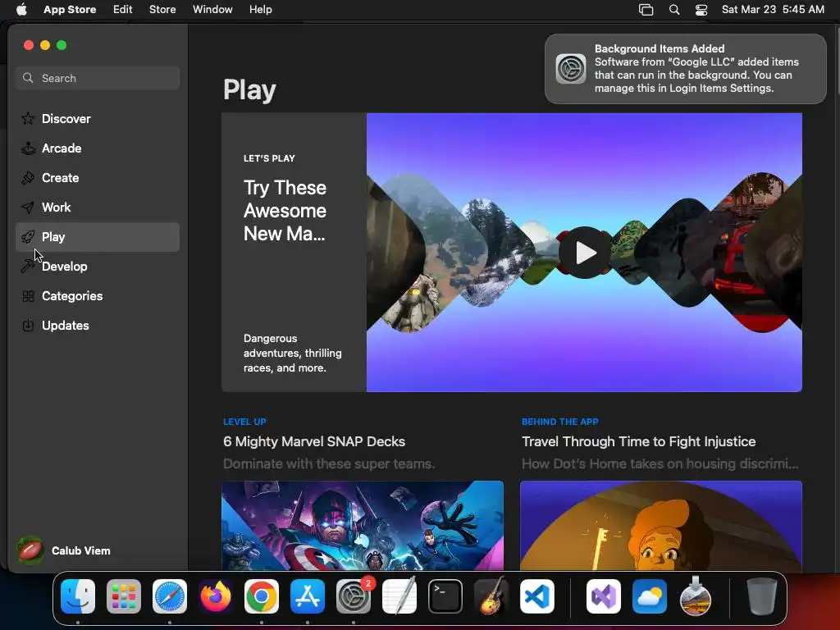Play the featured games video
Viewport: 840px width, 630px height.
584,253
